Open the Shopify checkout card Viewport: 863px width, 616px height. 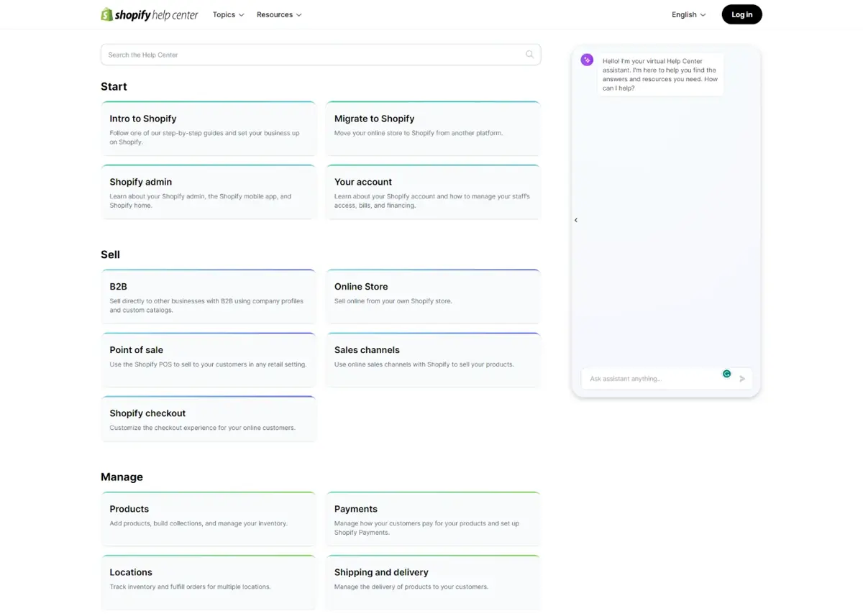point(209,419)
